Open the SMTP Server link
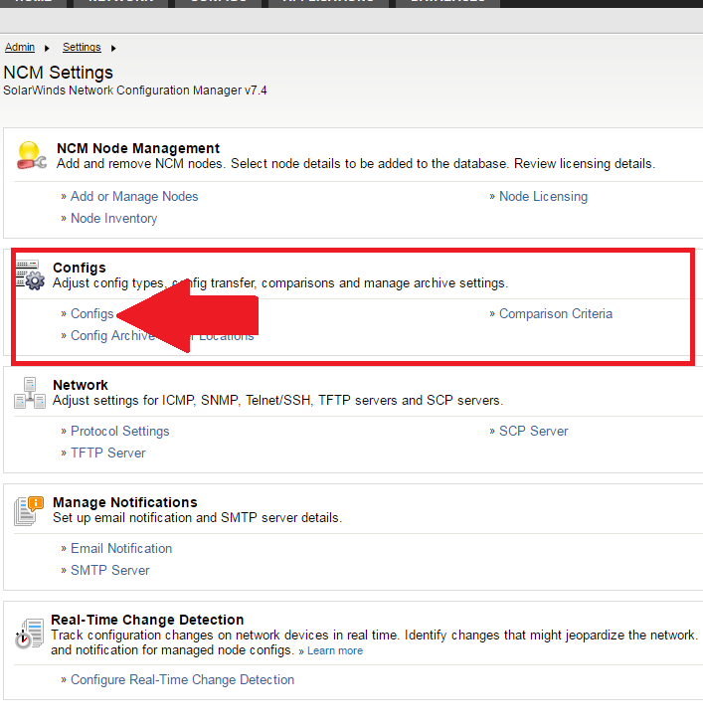 click(110, 571)
